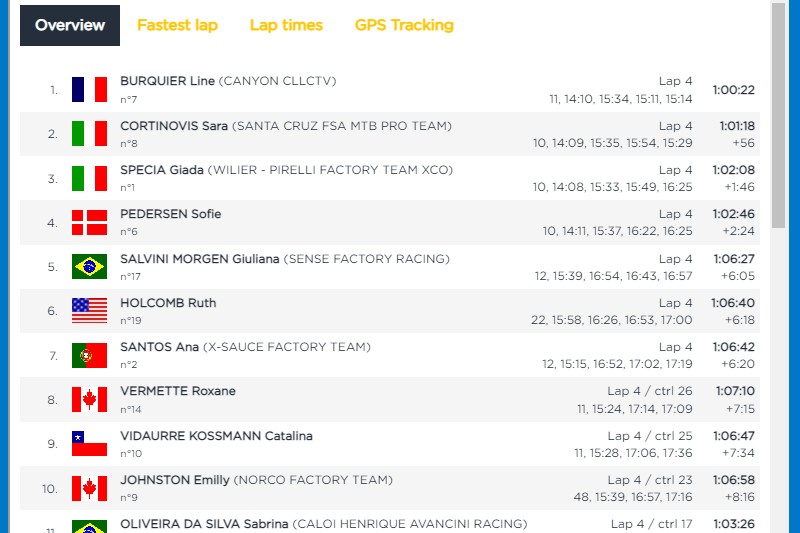Image resolution: width=800 pixels, height=533 pixels.
Task: Open the Lap times tab
Action: 286,25
